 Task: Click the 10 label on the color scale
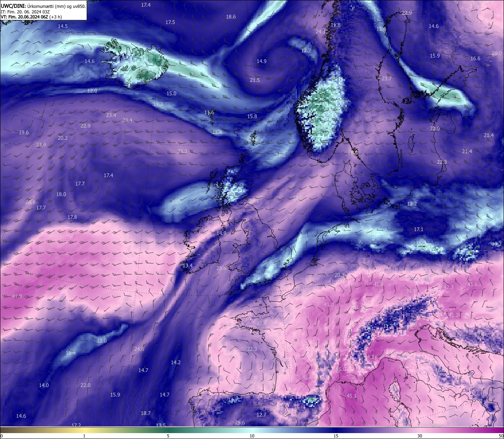252,436
